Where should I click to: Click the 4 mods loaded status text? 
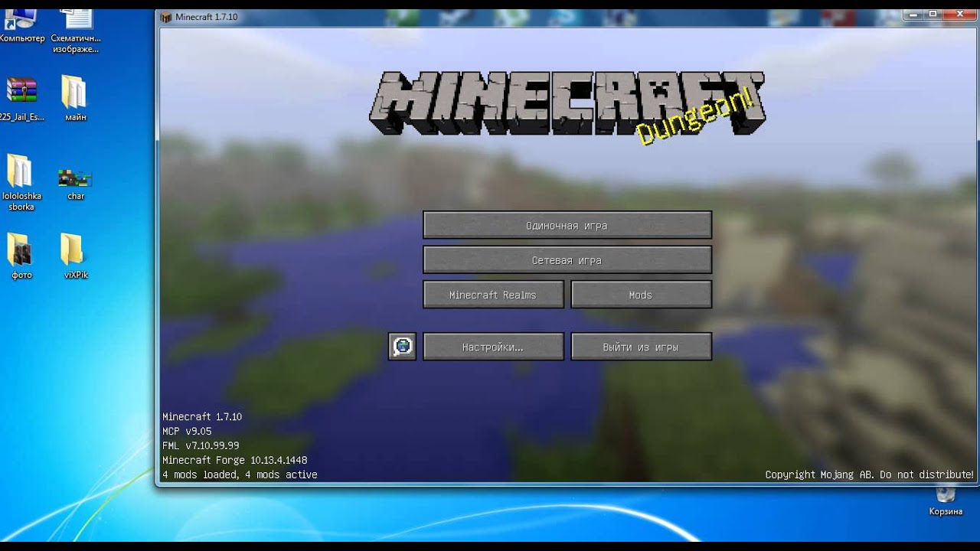[x=240, y=474]
